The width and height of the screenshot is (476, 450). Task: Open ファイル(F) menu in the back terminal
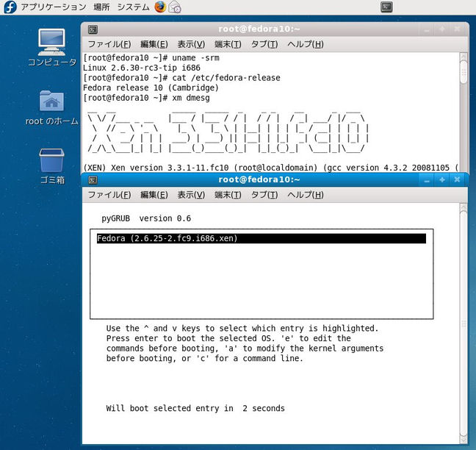pyautogui.click(x=109, y=44)
